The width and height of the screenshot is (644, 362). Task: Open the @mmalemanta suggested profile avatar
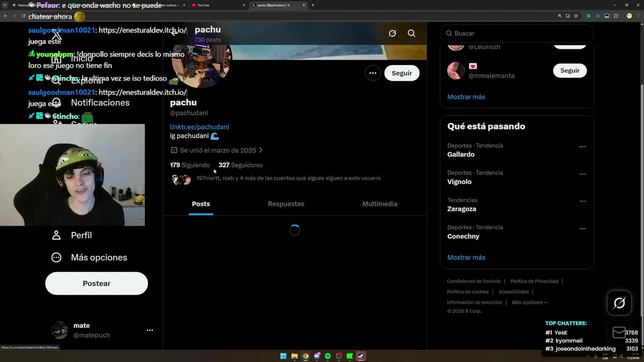pos(456,70)
